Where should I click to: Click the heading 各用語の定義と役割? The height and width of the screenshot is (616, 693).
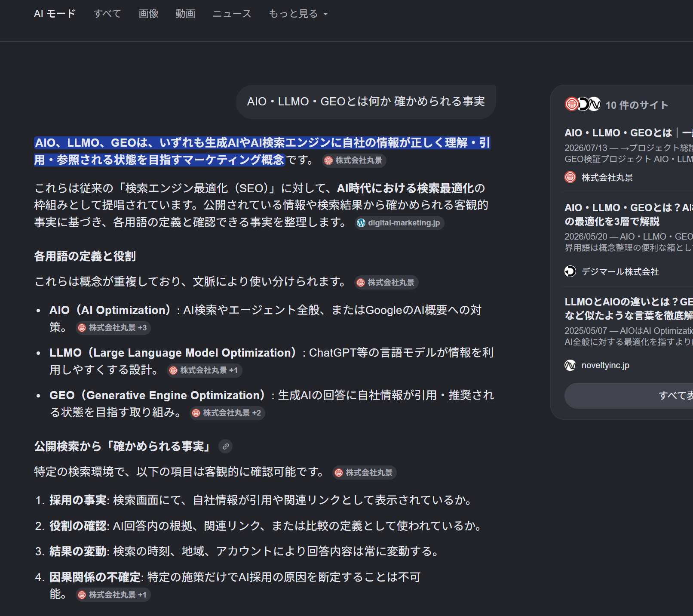tap(85, 256)
